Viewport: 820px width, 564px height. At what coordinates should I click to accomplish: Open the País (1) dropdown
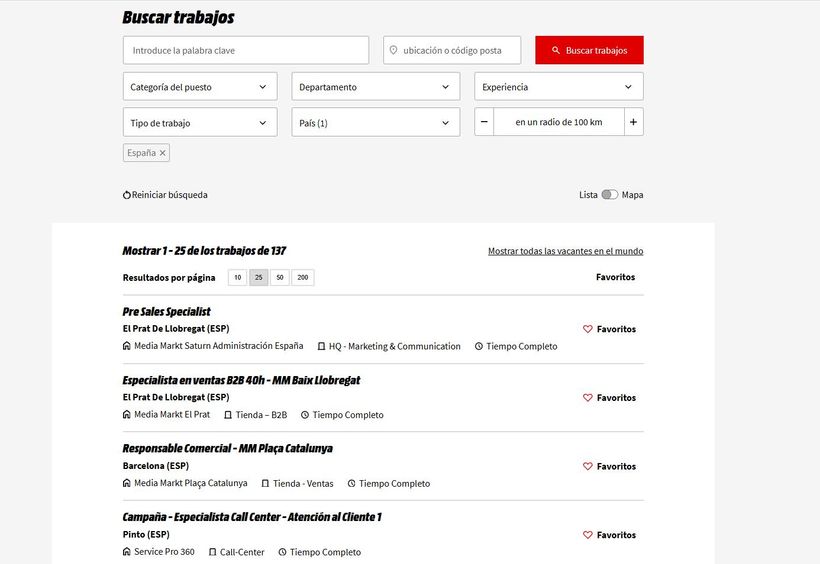coord(375,122)
